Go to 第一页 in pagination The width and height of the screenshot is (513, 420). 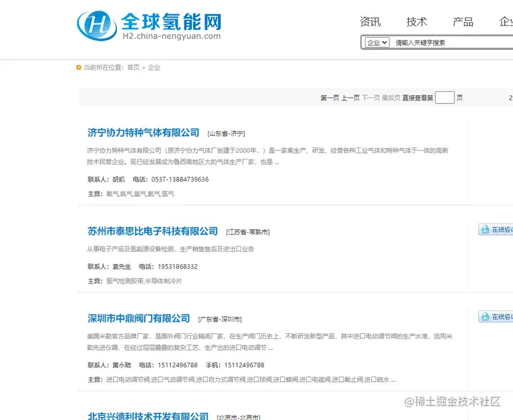click(329, 98)
